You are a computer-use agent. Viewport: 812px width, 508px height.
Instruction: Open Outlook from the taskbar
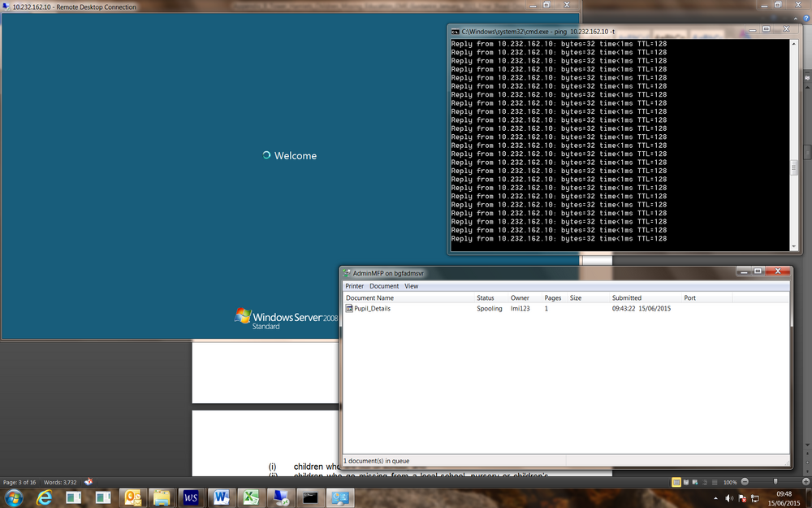click(132, 498)
